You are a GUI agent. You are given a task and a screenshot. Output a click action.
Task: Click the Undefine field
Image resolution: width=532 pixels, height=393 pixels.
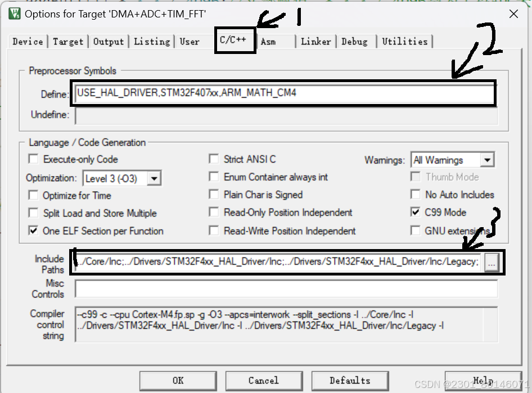click(x=286, y=116)
